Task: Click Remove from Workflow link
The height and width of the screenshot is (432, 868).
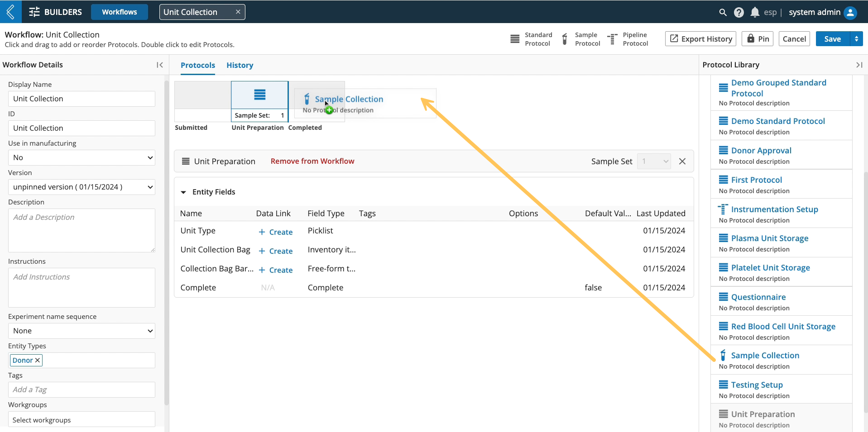Action: pos(312,161)
